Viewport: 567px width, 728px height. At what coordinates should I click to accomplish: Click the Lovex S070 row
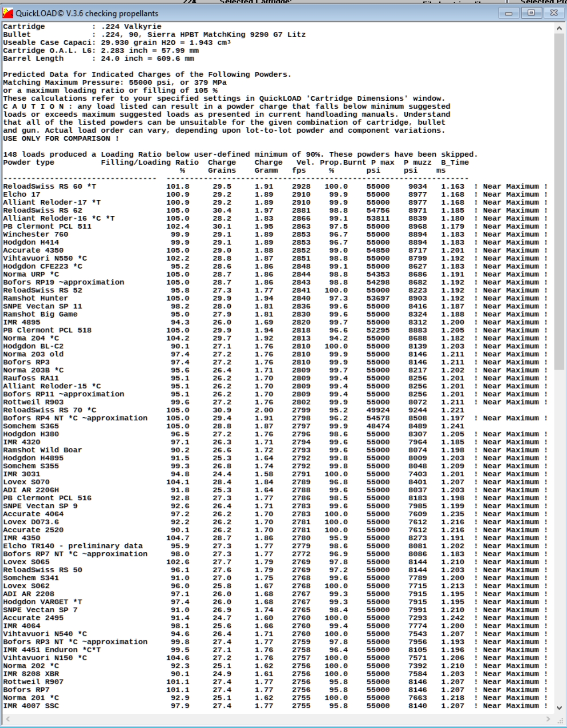click(x=275, y=482)
